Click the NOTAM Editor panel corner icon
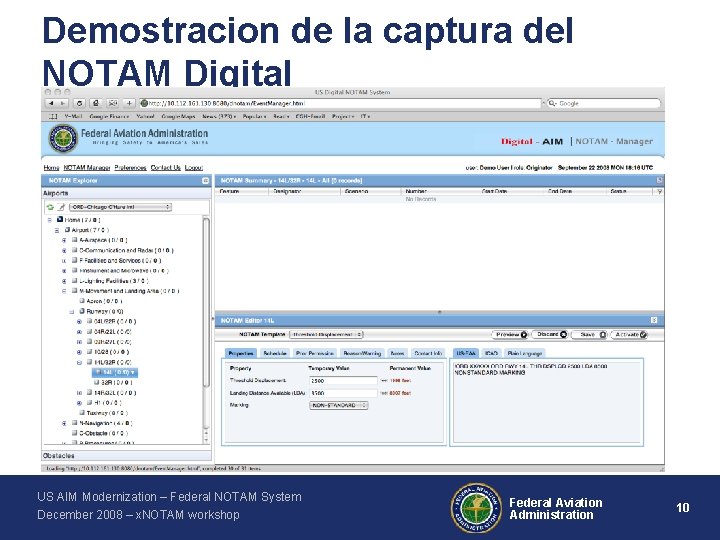Image resolution: width=720 pixels, height=540 pixels. (654, 320)
